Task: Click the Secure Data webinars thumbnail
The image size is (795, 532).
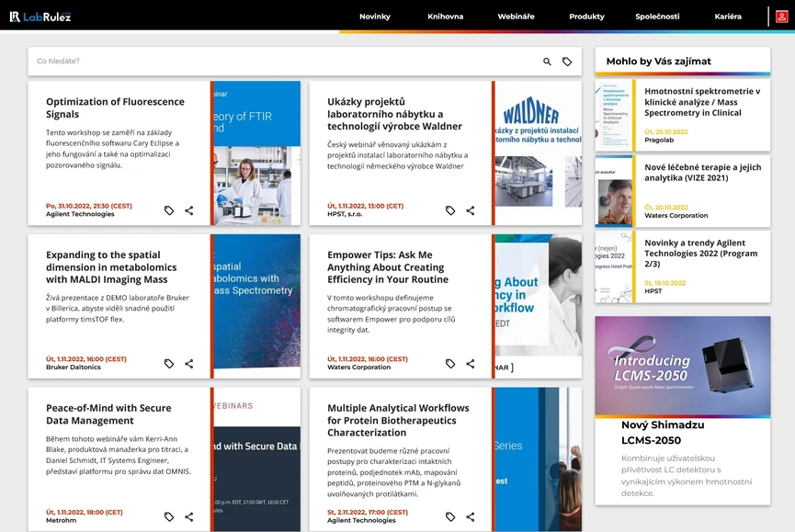Action: tap(256, 459)
